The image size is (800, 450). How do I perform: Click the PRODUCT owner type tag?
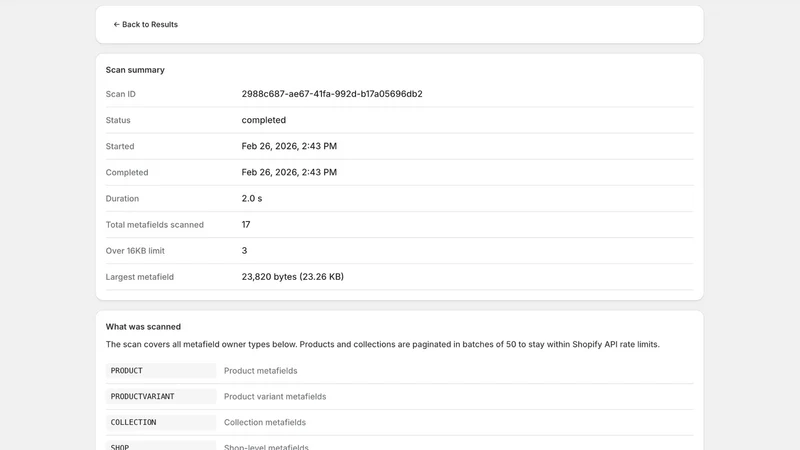pos(161,370)
